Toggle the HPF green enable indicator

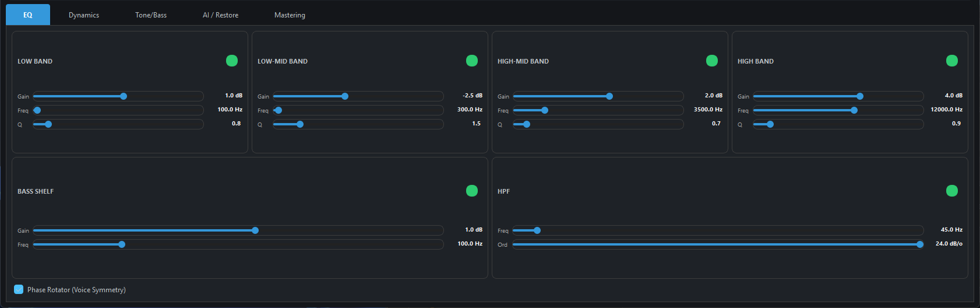[952, 191]
